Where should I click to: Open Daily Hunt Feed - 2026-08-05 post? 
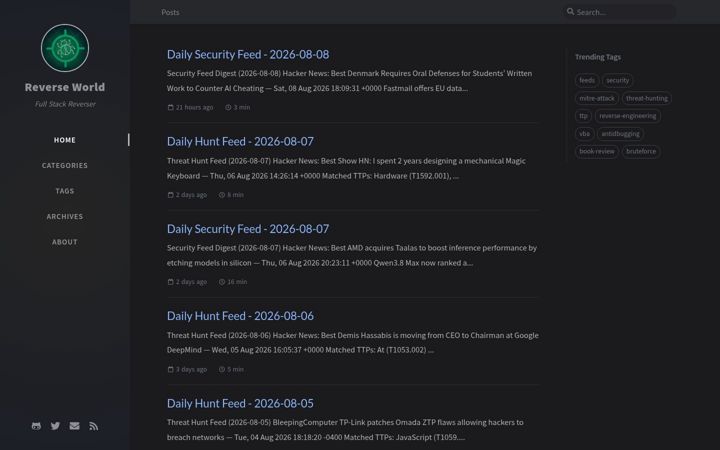click(x=240, y=403)
